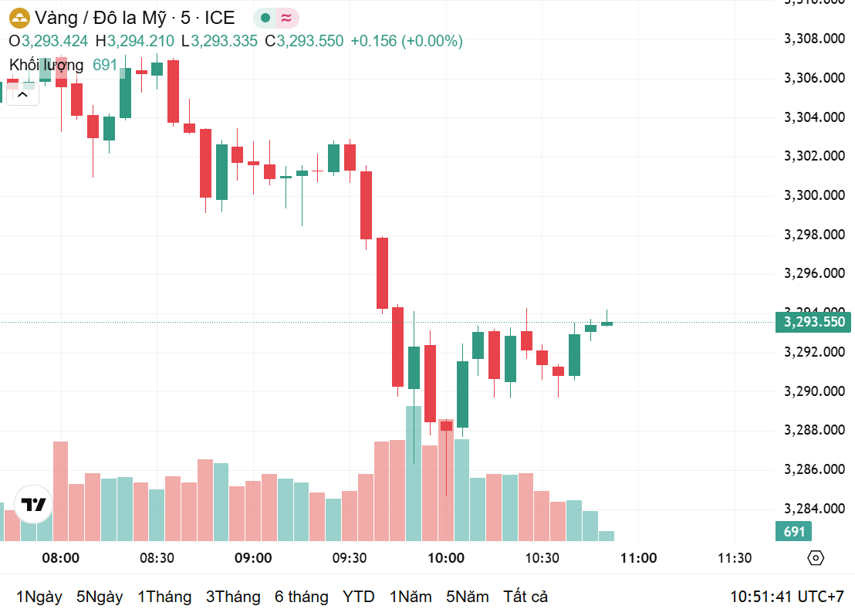The height and width of the screenshot is (616, 855).
Task: Switch to the 1Tháng range
Action: pyautogui.click(x=164, y=597)
